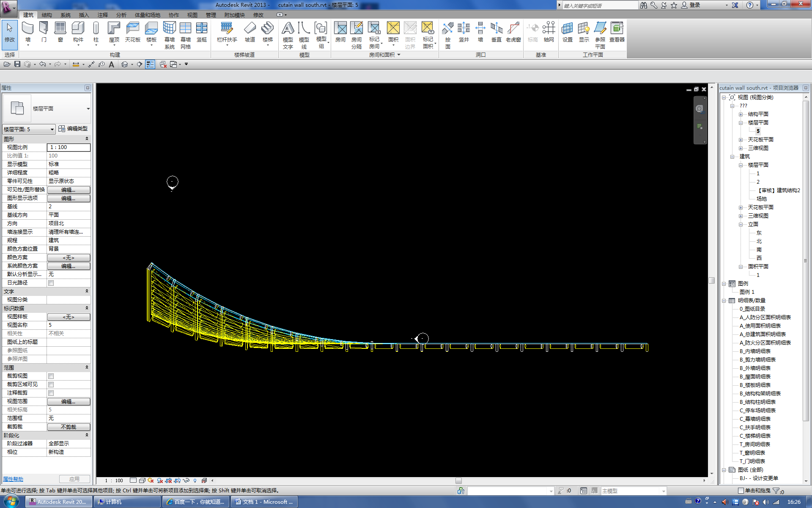Select the Grid (轴网) tool
812x508 pixels.
(549, 32)
